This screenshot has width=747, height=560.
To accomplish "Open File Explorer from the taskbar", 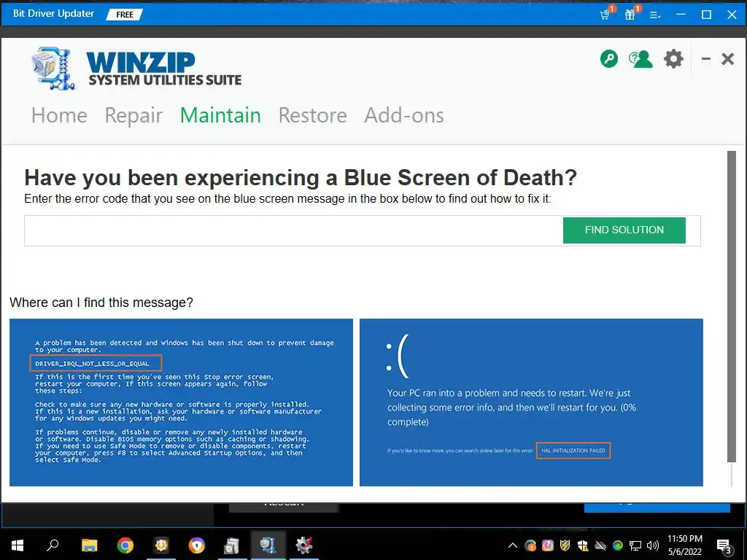I will 89,545.
